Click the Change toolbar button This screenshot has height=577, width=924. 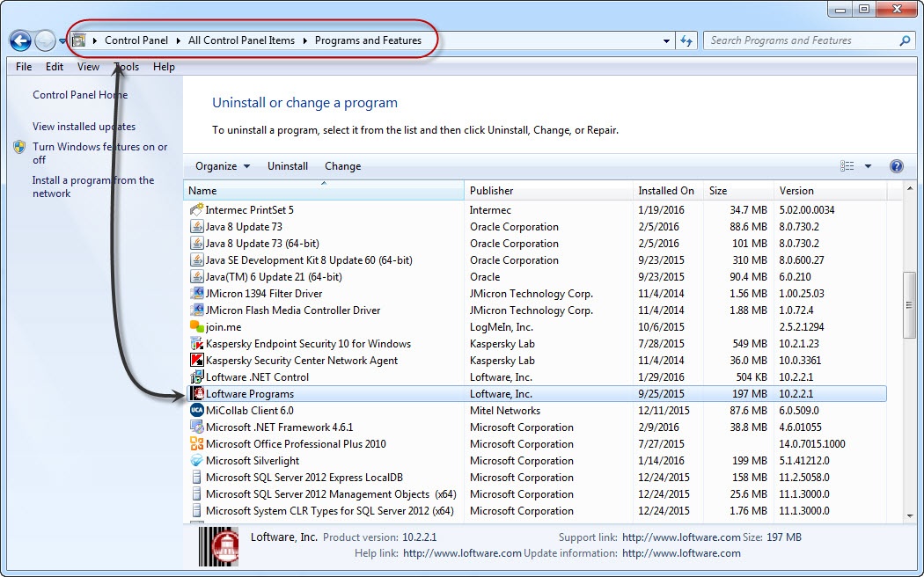pos(342,166)
